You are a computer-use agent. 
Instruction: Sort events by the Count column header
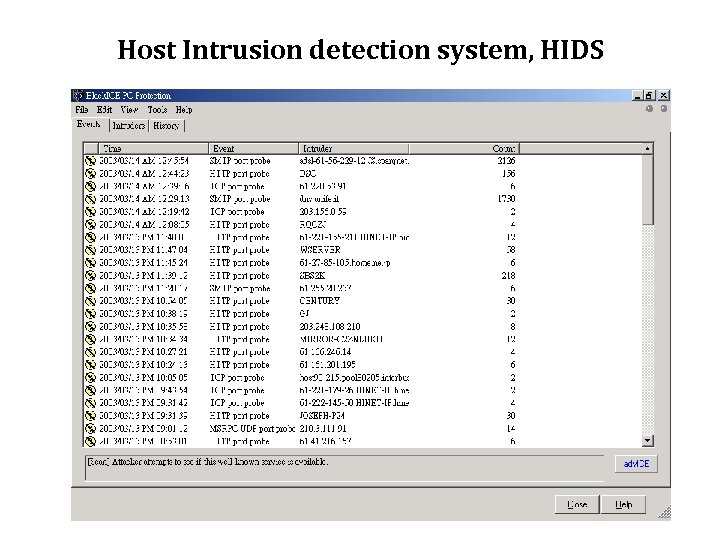[x=464, y=149]
